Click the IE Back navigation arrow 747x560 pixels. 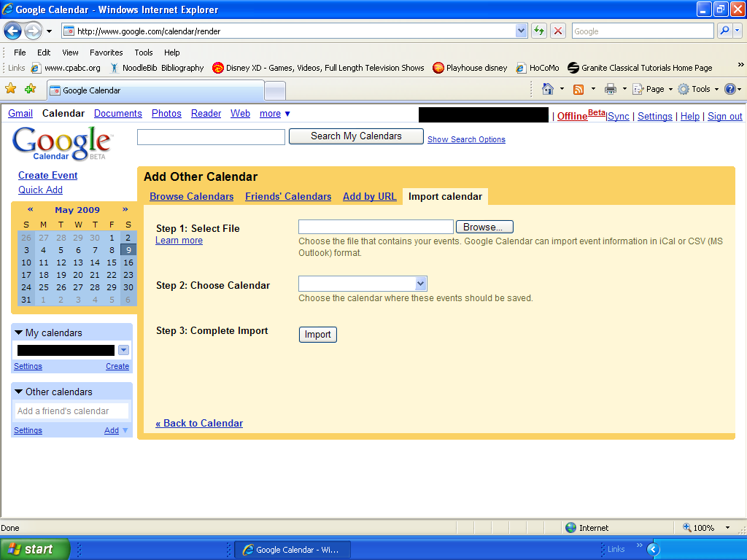point(12,31)
